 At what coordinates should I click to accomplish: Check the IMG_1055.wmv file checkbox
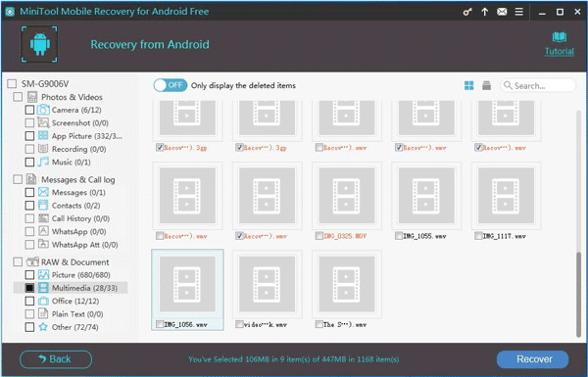[x=399, y=236]
